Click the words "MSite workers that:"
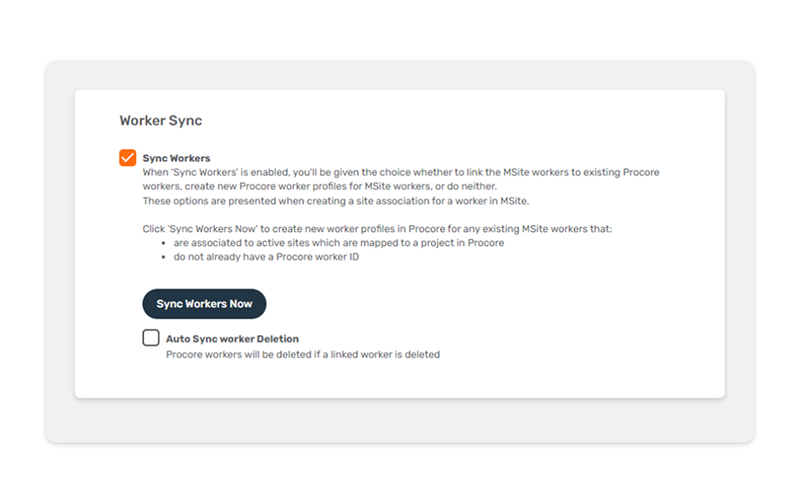This screenshot has height=500, width=800. tap(567, 229)
